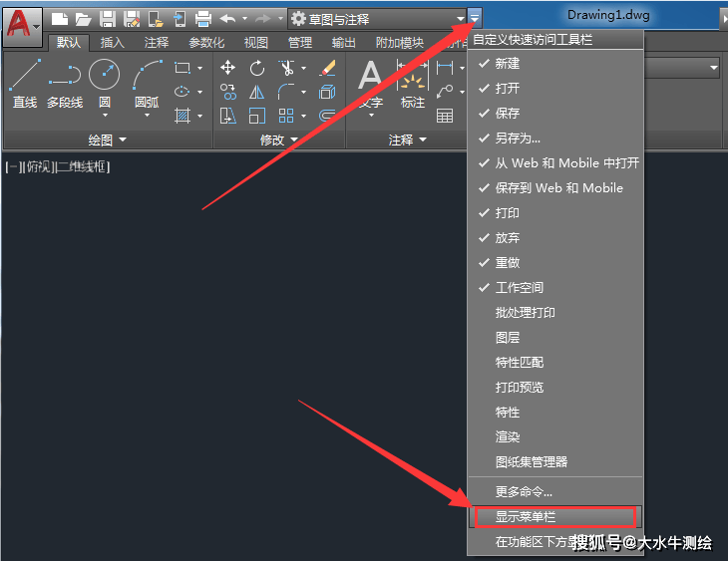Select the Hatch tool icon
728x561 pixels.
point(182,115)
